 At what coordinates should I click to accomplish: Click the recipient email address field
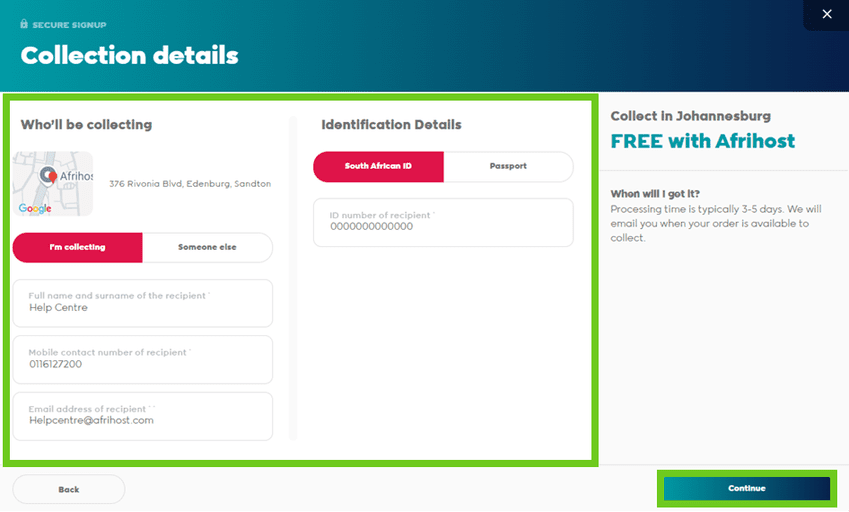(143, 416)
